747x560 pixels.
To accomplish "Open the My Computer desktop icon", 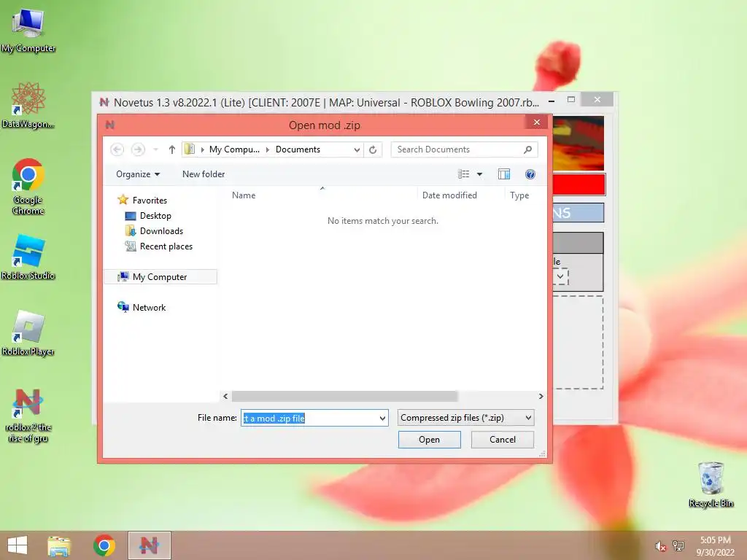I will (28, 31).
